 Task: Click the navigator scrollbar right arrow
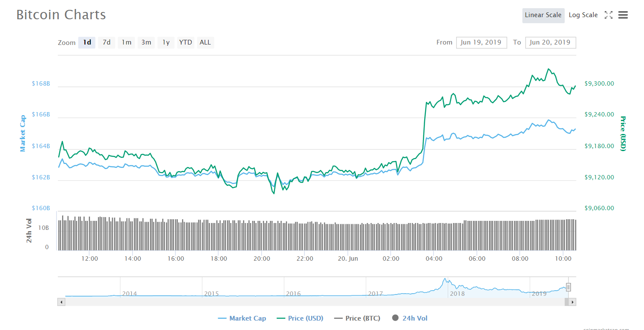pyautogui.click(x=572, y=302)
